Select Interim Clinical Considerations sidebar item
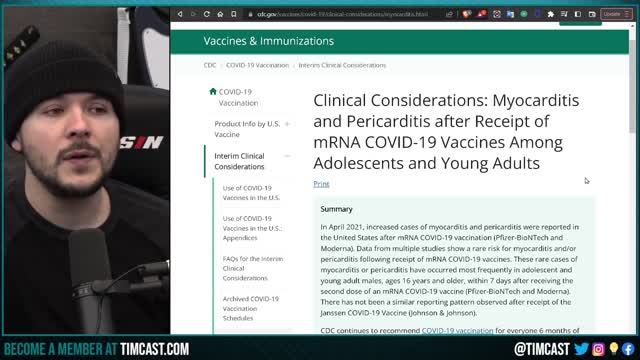This screenshot has width=640, height=360. 240,161
